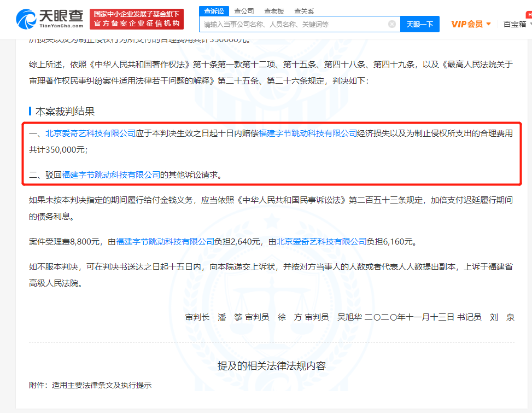Switch to the 查公司 search tab

244,11
